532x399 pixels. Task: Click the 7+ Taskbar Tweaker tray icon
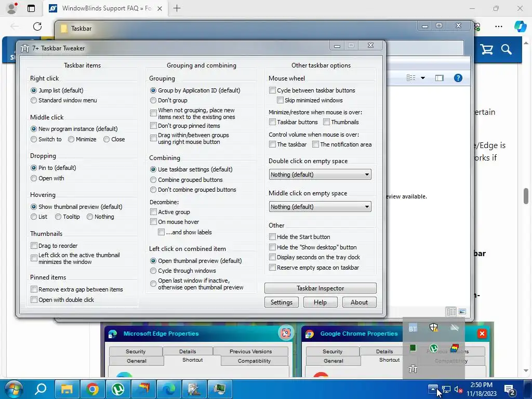point(413,369)
